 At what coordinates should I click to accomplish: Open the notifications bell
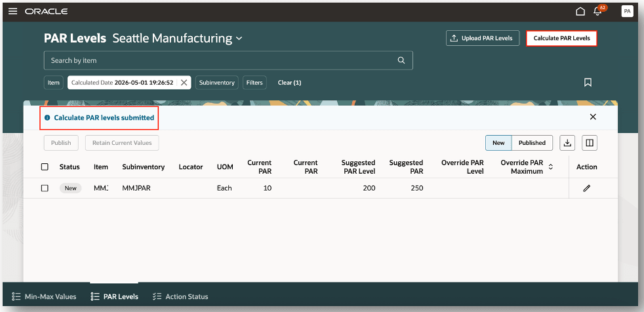point(597,12)
